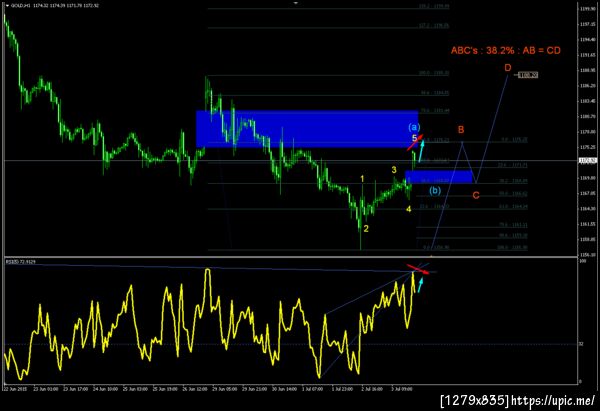
Task: Click the 1164.30 price axis label
Action: tap(588, 209)
